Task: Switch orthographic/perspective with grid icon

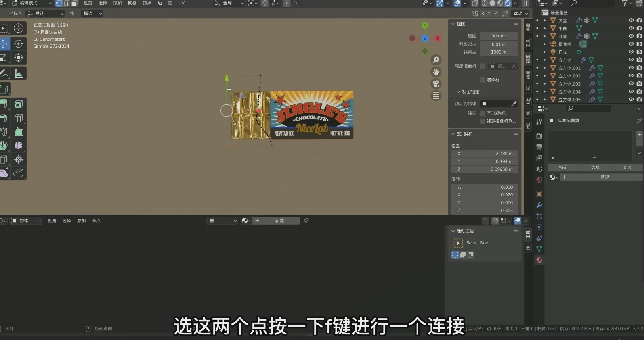Action: point(436,96)
